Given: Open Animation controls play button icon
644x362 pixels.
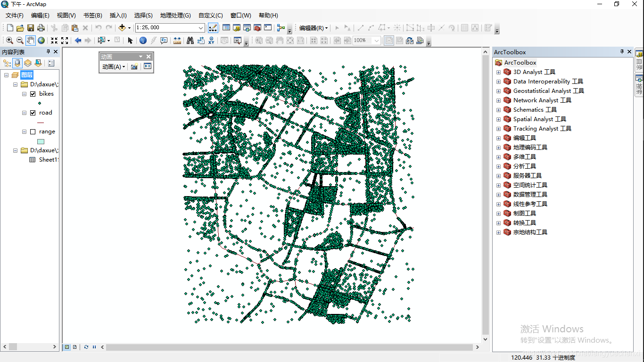Looking at the screenshot, I should [148, 67].
